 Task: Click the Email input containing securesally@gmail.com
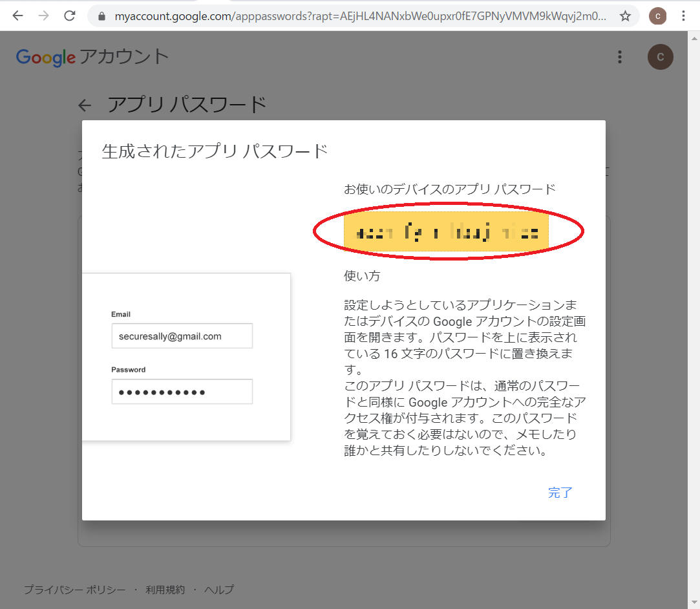click(182, 336)
